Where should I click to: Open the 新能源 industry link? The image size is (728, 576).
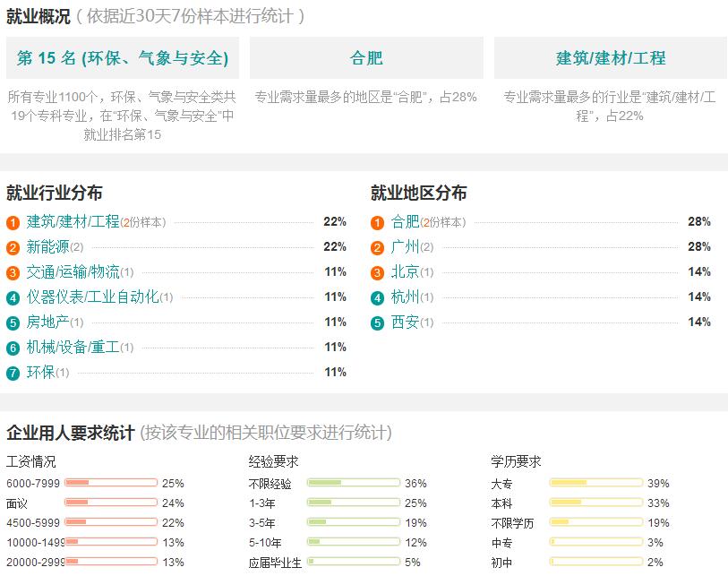47,246
